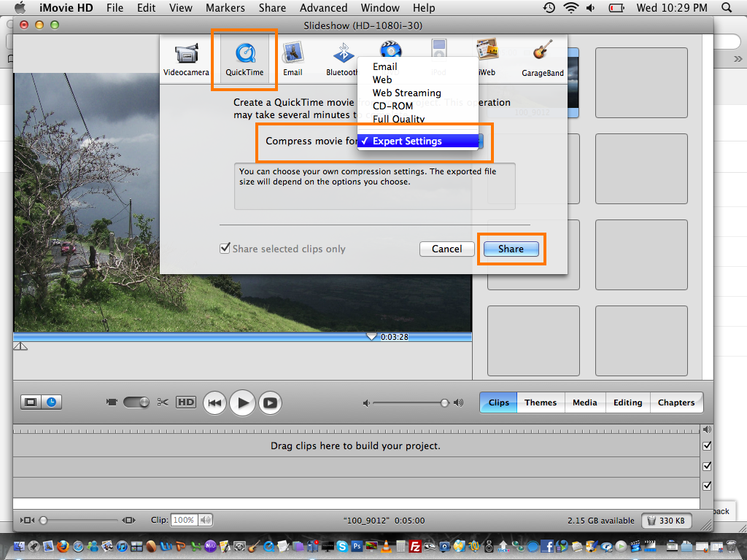This screenshot has width=747, height=560.
Task: Click the Share button
Action: pos(510,249)
